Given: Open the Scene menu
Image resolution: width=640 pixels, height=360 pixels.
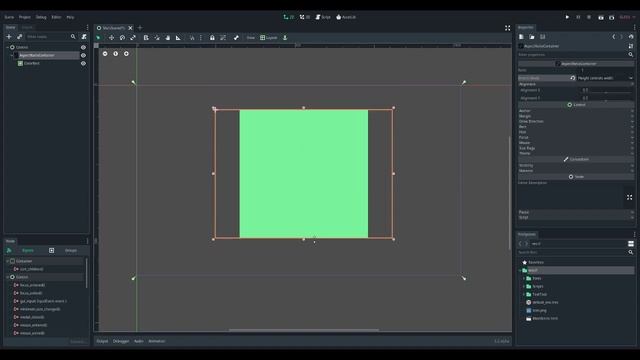Looking at the screenshot, I should 9,17.
